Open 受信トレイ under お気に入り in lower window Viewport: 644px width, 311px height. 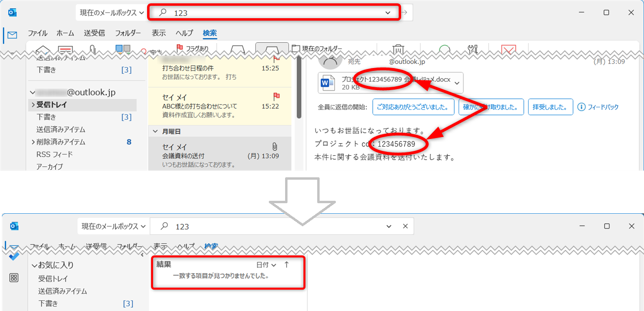pyautogui.click(x=53, y=278)
